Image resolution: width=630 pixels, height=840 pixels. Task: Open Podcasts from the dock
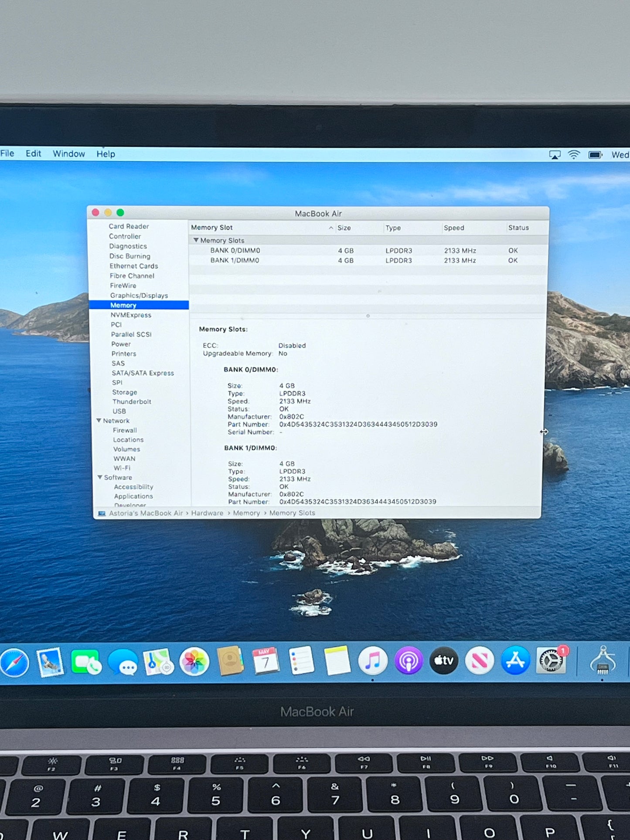409,660
